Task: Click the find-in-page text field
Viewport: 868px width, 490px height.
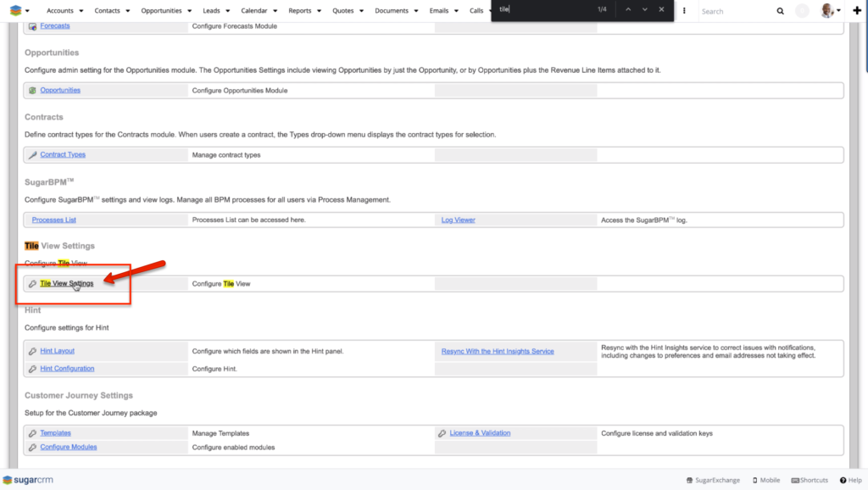Action: (544, 9)
